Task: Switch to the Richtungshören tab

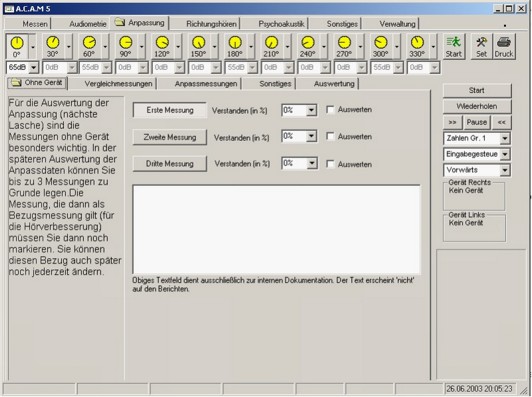Action: click(x=211, y=24)
